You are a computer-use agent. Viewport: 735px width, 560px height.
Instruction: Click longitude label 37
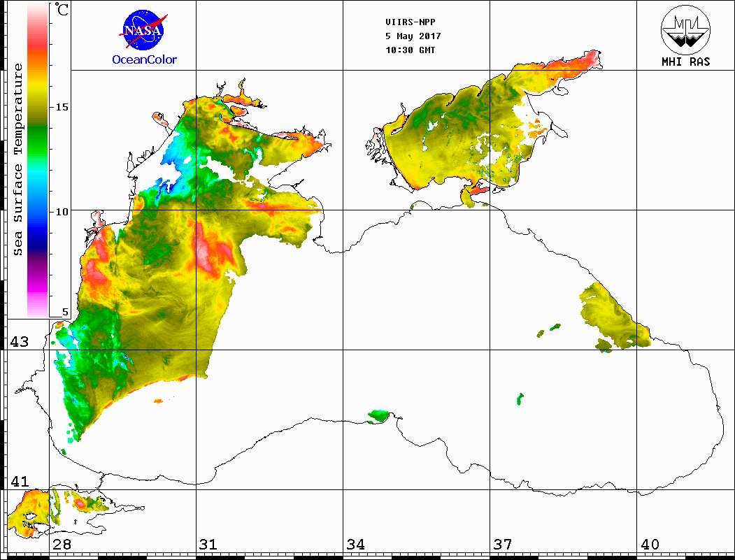click(x=503, y=544)
